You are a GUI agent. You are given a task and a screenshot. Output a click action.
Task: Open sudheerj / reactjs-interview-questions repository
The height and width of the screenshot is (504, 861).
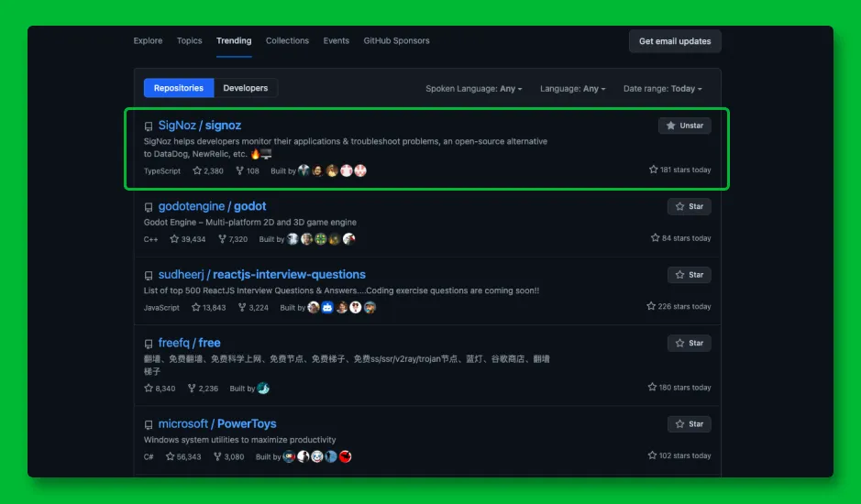pyautogui.click(x=262, y=275)
